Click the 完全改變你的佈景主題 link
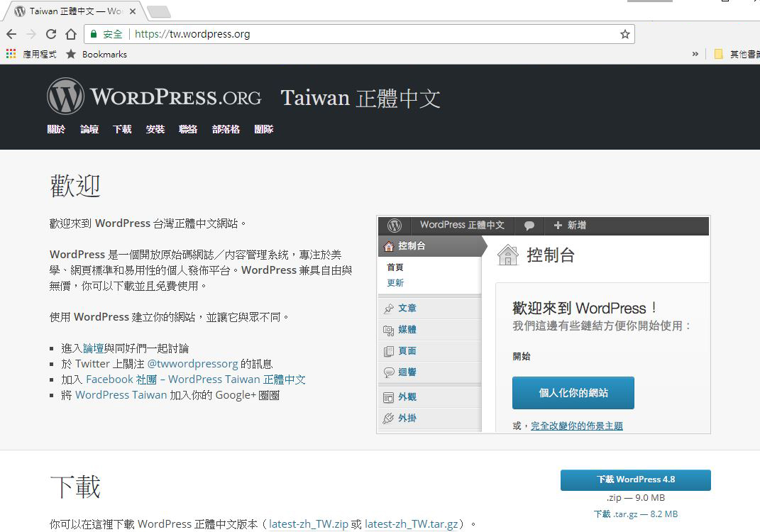The image size is (760, 532). (x=577, y=426)
